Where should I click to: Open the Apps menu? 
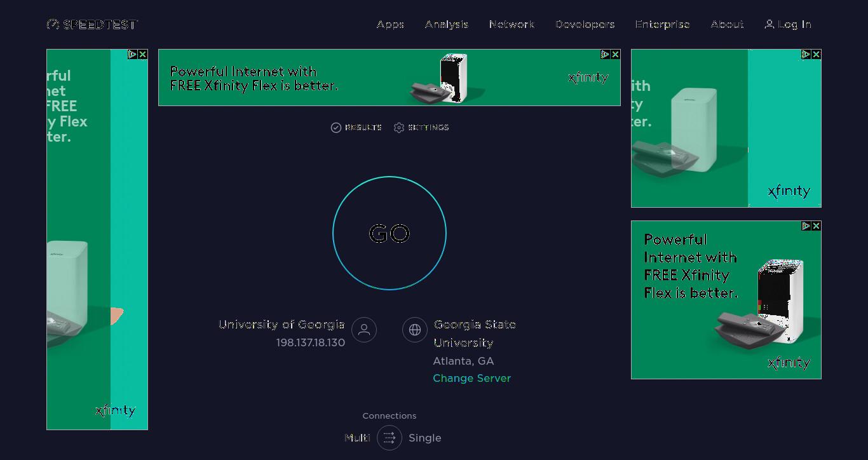390,24
